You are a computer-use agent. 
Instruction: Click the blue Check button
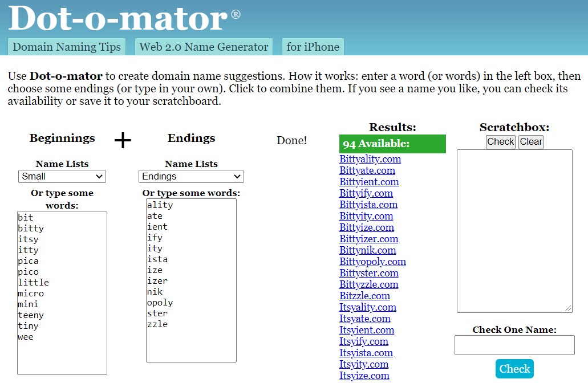[x=514, y=369]
